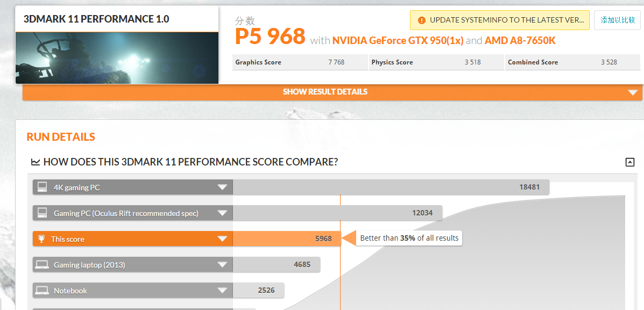Expand the Gaming laptop (2013) dropdown arrow

point(222,265)
